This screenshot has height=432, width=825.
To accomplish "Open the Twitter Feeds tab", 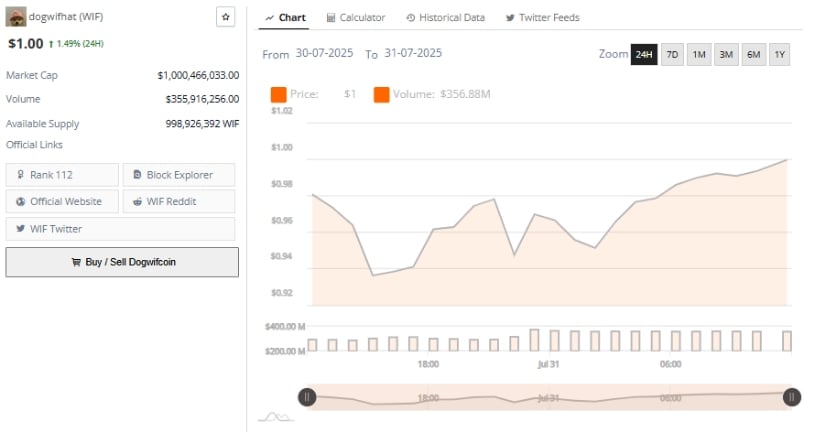I will click(542, 18).
